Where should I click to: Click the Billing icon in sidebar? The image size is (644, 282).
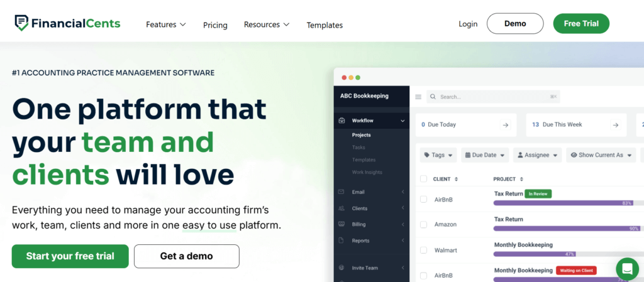point(341,224)
